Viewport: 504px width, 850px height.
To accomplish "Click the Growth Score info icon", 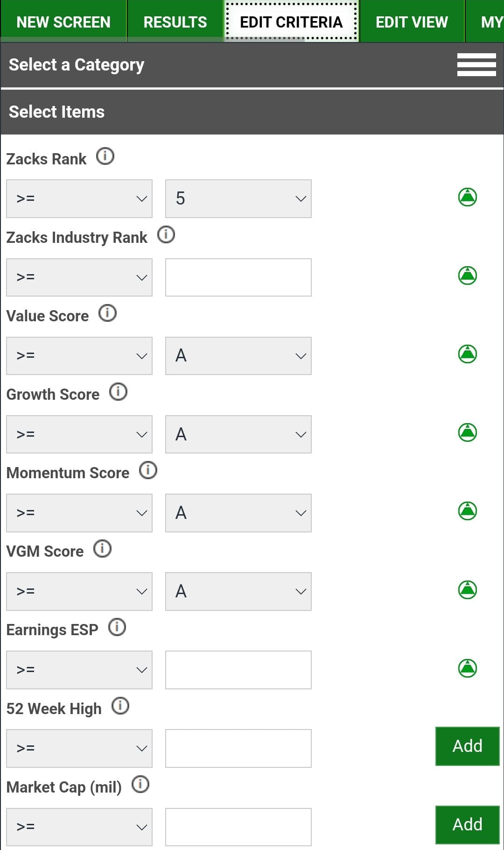I will point(118,392).
